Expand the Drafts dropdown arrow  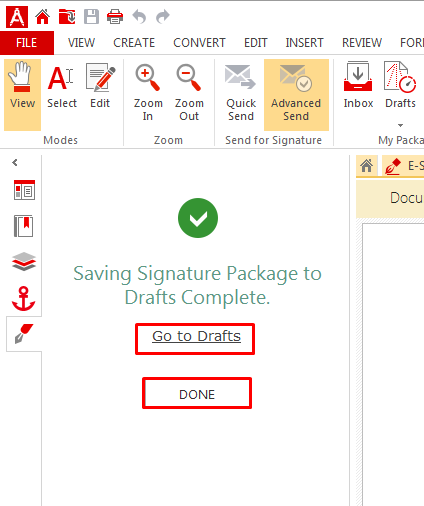(x=400, y=125)
